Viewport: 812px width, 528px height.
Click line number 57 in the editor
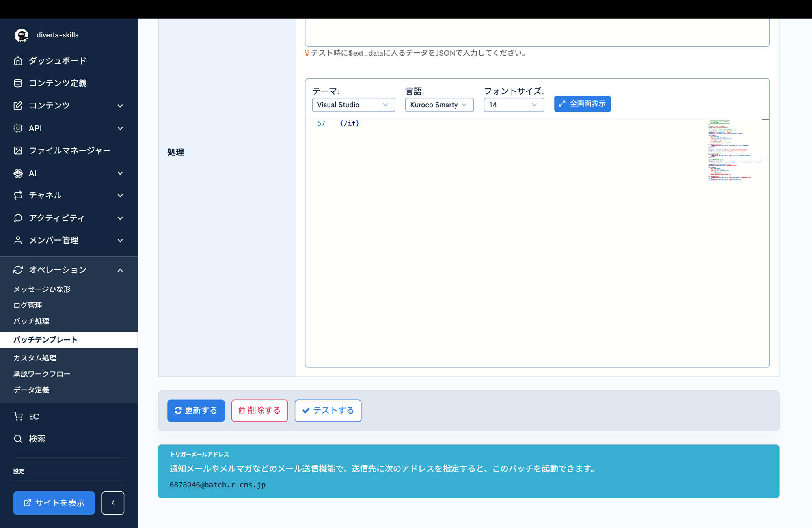(x=321, y=123)
